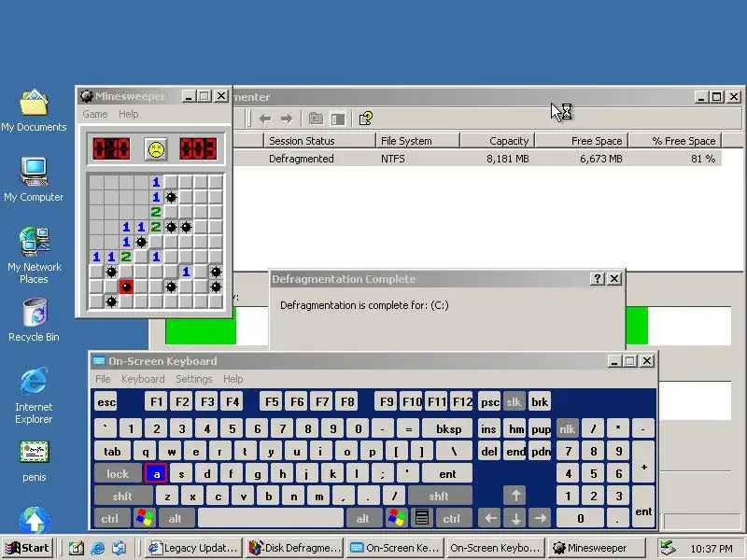
Task: Select the certificate-style desktop icon labeled penis
Action: coord(34,461)
